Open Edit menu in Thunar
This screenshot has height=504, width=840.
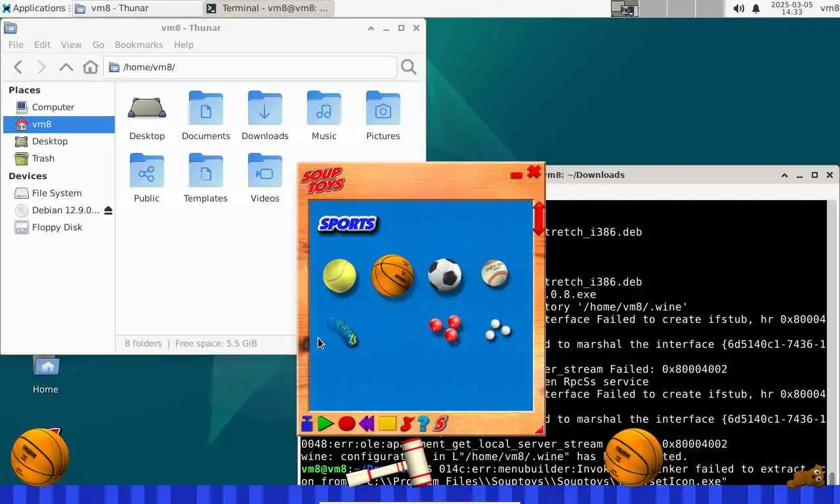[x=42, y=45]
